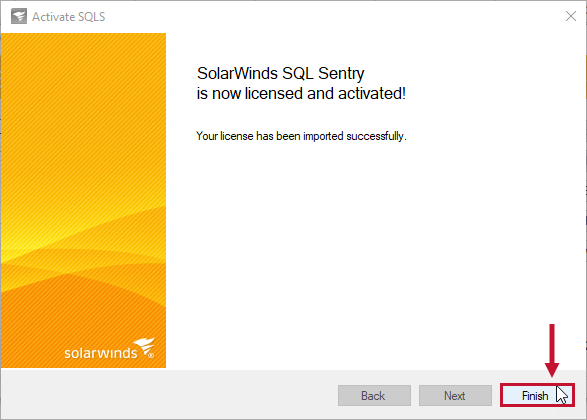The height and width of the screenshot is (420, 587).
Task: Click the disabled Back button
Action: [x=374, y=395]
